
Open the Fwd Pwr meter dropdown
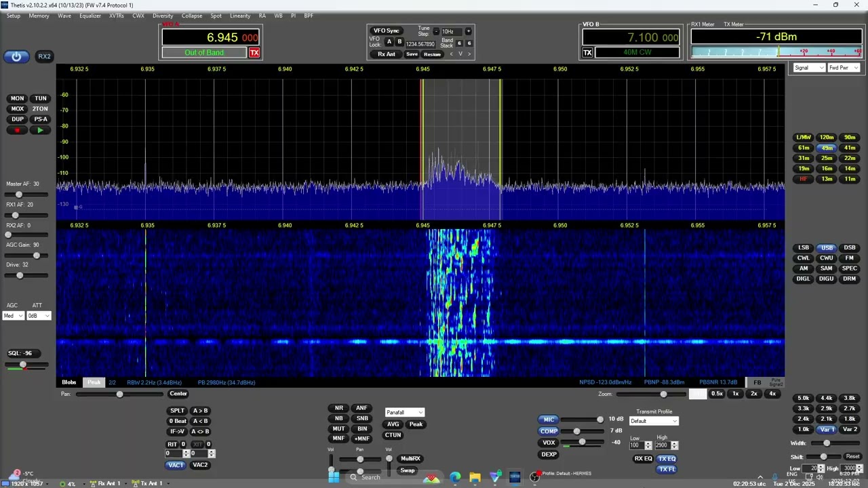click(x=844, y=68)
